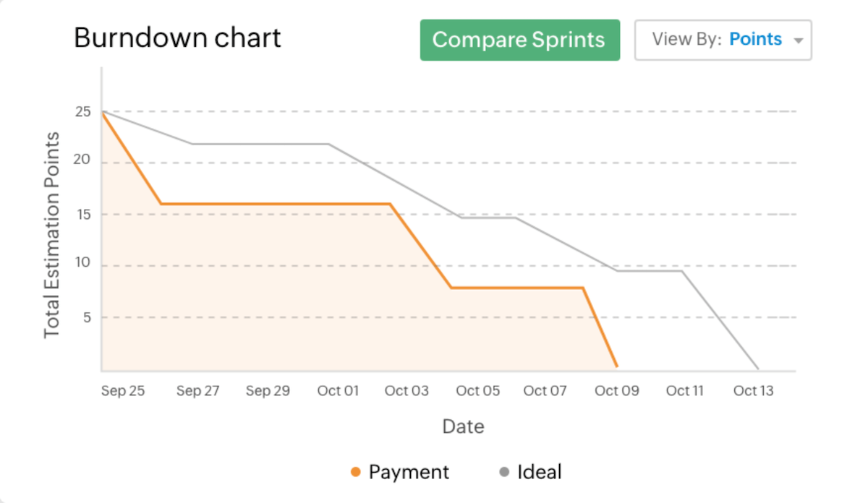
Task: Click the chart start point at 25
Action: 103,112
